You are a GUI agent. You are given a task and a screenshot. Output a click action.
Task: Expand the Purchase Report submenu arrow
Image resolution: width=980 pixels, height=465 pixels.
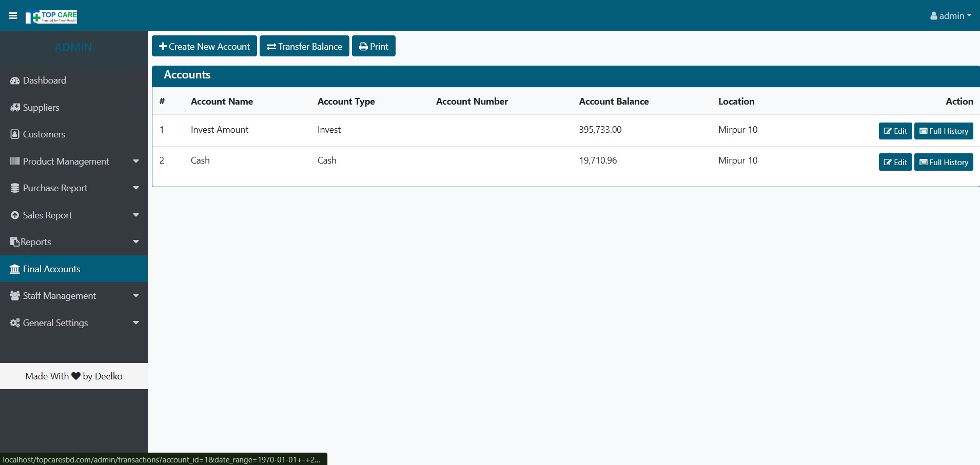(x=136, y=188)
